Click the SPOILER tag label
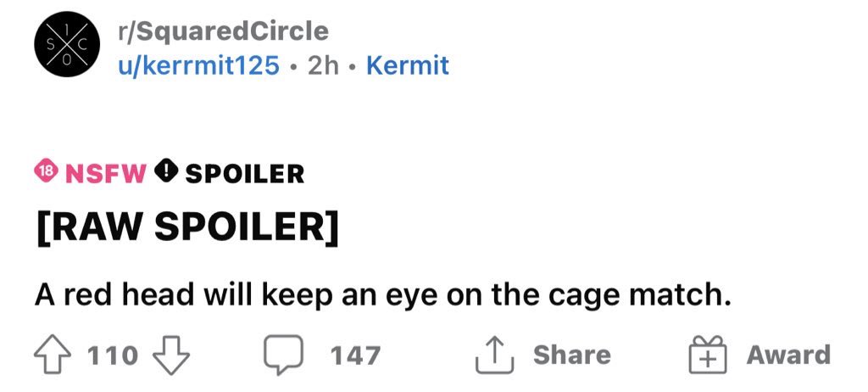Viewport: 868px width, 392px height. click(x=244, y=174)
